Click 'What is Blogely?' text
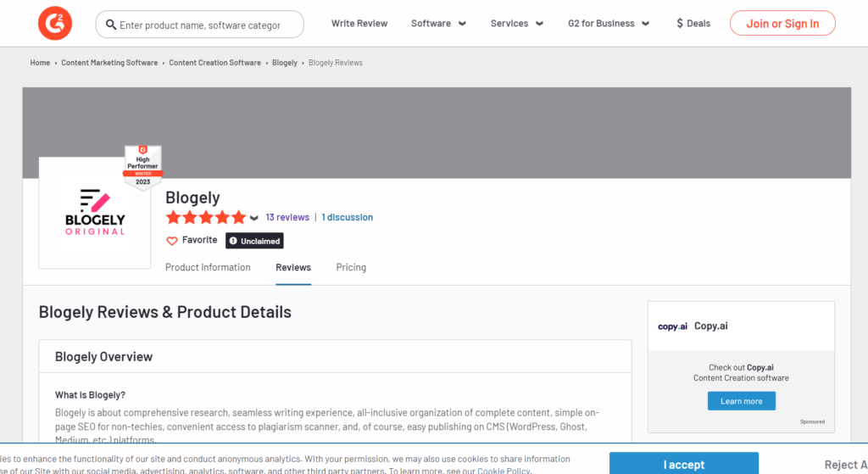The image size is (868, 474). click(x=90, y=395)
